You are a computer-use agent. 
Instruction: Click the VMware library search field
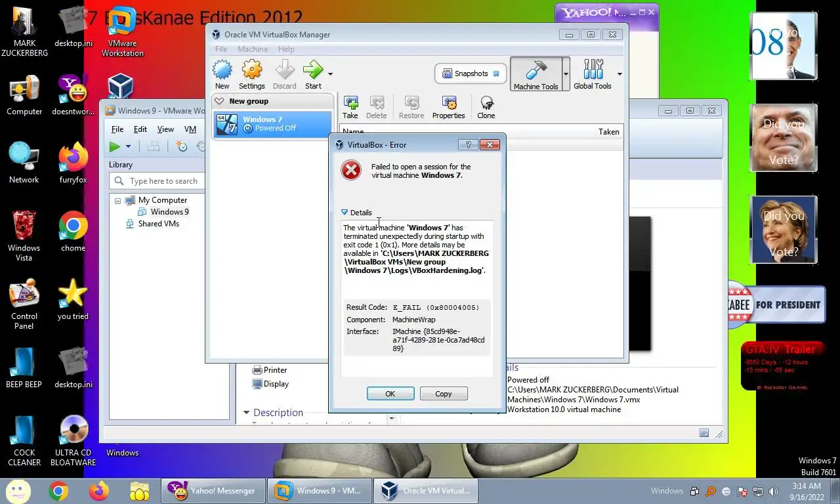[x=157, y=181]
